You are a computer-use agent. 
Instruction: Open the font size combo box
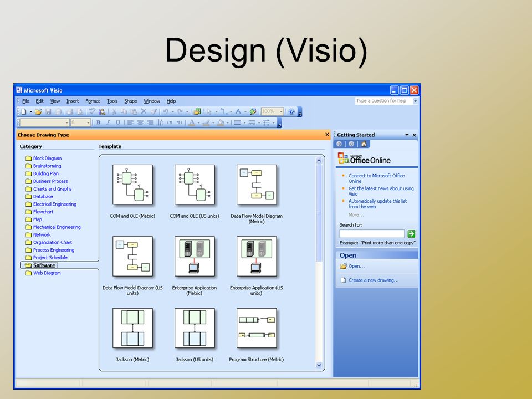click(x=81, y=122)
